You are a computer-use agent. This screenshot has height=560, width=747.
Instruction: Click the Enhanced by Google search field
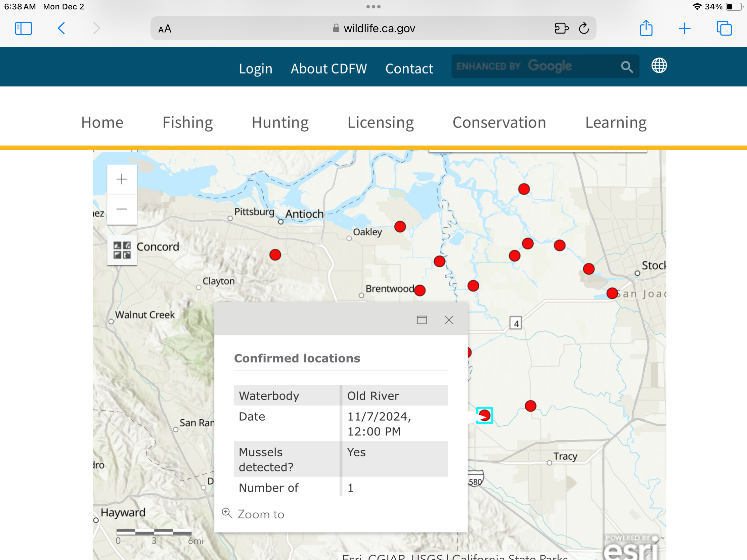click(534, 66)
